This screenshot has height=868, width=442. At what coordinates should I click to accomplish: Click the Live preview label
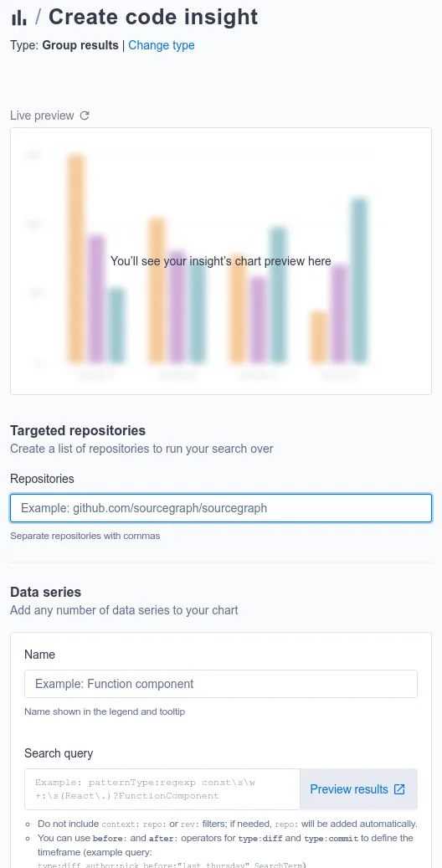42,116
